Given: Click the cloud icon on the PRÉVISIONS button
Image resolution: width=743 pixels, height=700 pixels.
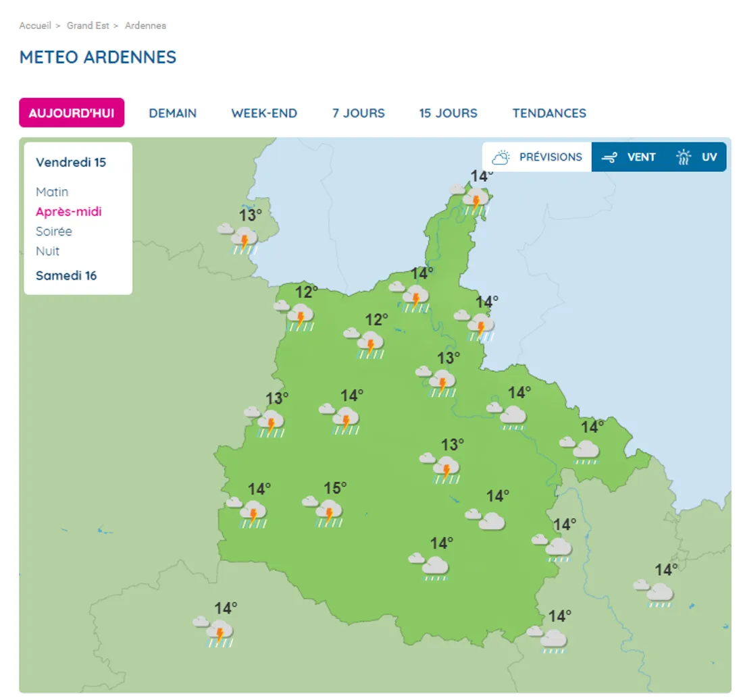Looking at the screenshot, I should tap(501, 157).
